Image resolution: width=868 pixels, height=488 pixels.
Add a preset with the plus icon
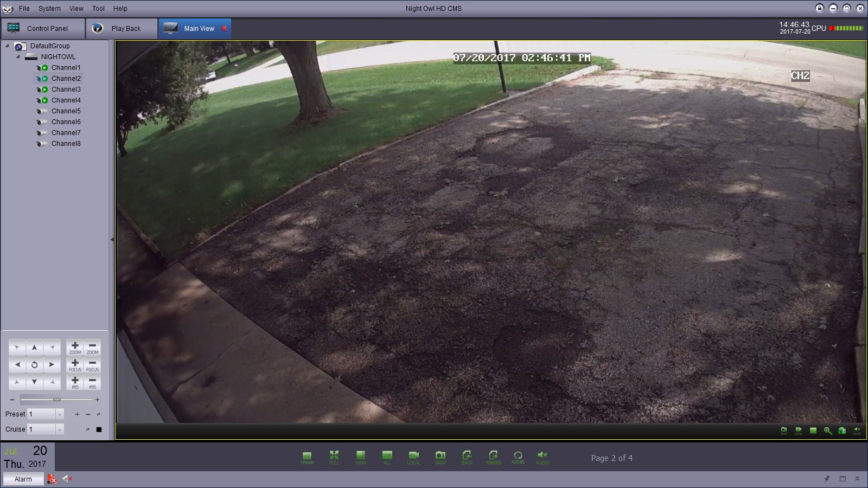tap(77, 414)
